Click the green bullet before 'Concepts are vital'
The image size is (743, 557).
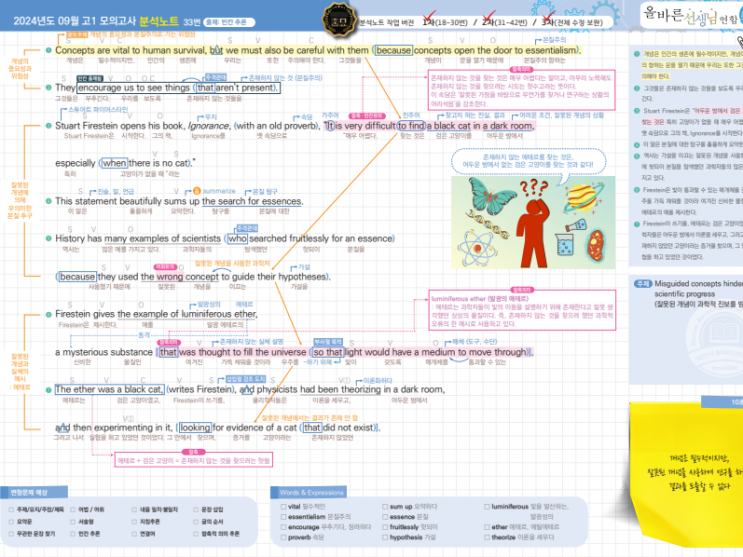pos(48,50)
